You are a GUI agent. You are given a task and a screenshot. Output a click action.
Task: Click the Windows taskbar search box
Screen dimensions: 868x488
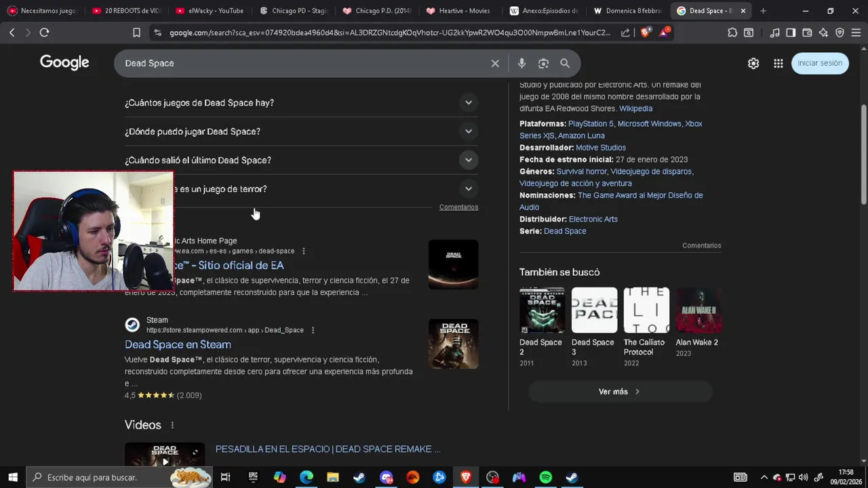point(121,477)
